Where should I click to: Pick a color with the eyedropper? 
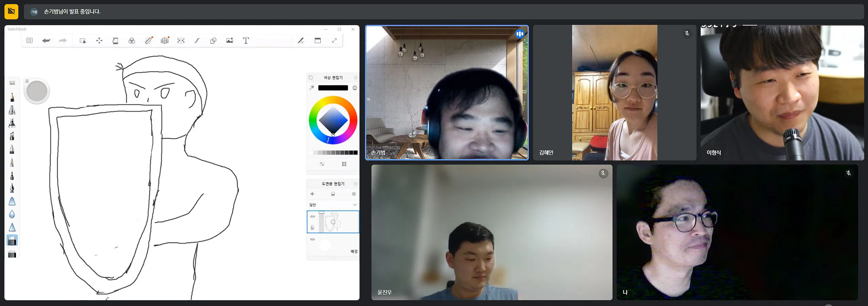pyautogui.click(x=312, y=88)
